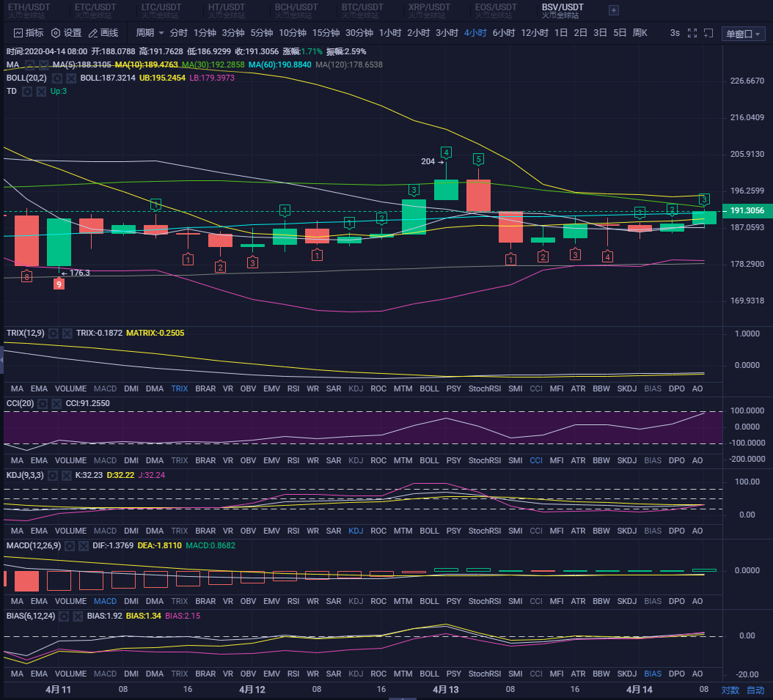The width and height of the screenshot is (773, 700).
Task: Remove the MA indicator
Action: tap(44, 65)
